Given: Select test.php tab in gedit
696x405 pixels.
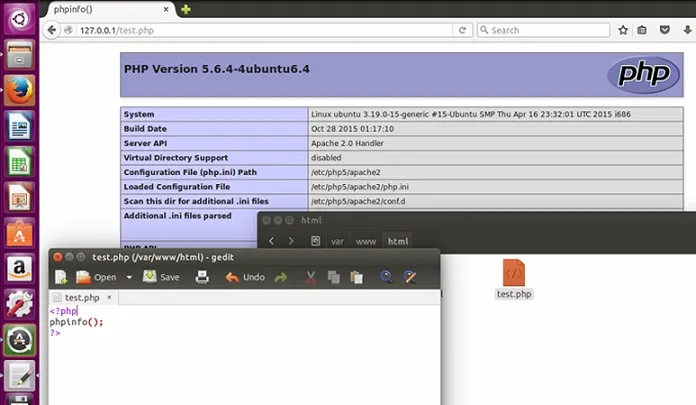Looking at the screenshot, I should click(x=82, y=297).
